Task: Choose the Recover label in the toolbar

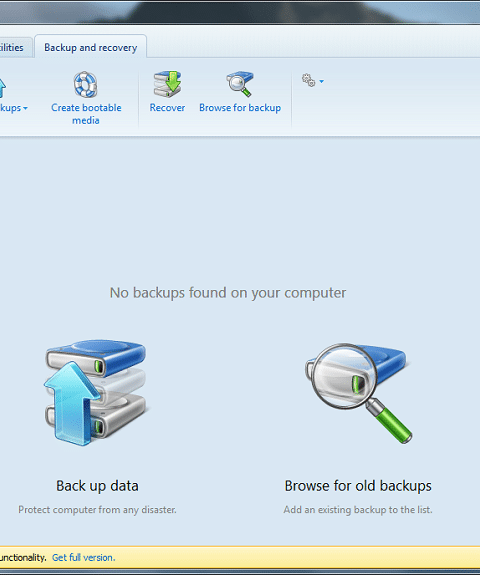Action: pos(167,108)
